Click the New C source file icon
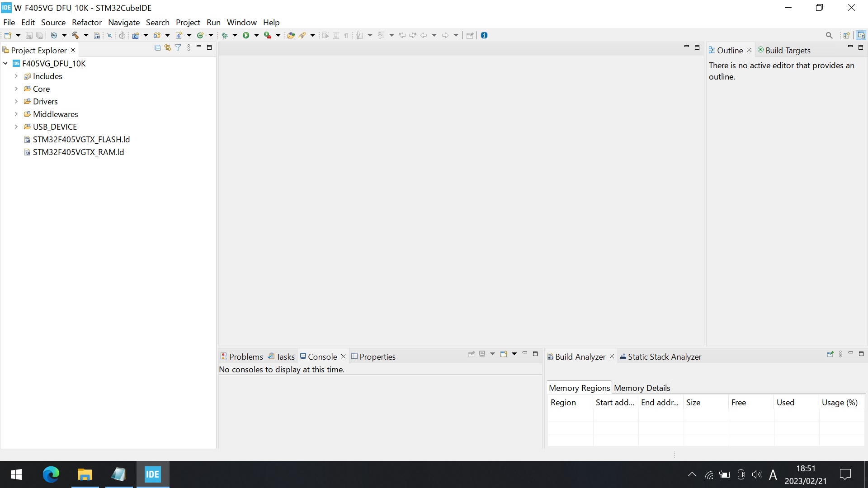The height and width of the screenshot is (488, 868). pos(179,35)
